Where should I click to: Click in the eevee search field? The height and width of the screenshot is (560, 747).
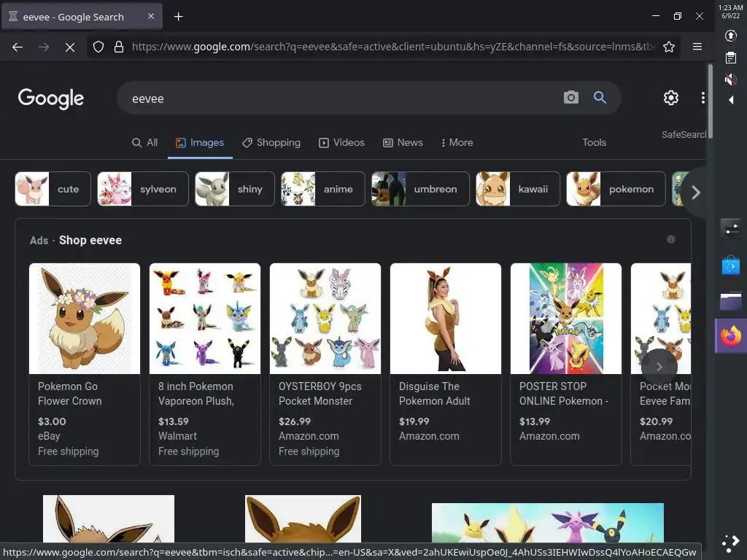pos(343,98)
